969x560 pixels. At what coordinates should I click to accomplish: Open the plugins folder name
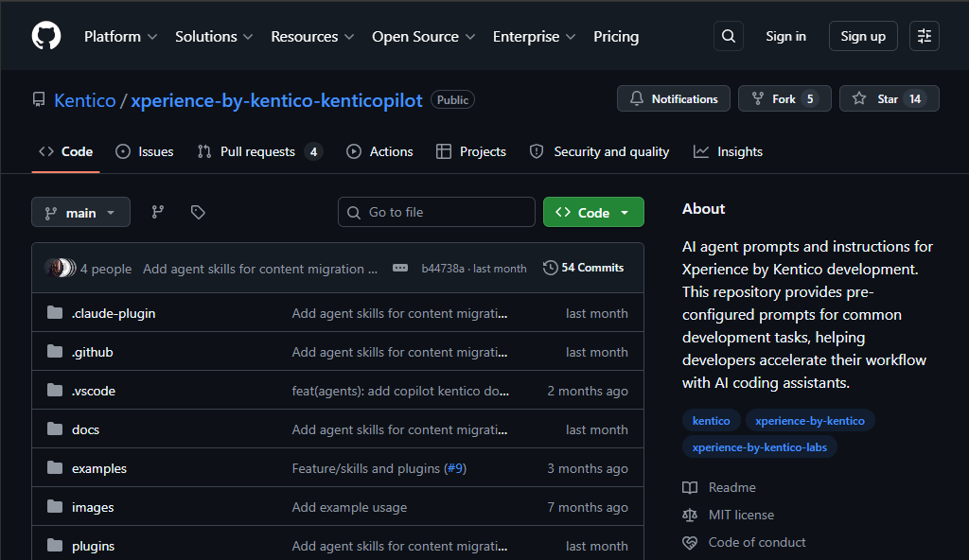click(94, 547)
